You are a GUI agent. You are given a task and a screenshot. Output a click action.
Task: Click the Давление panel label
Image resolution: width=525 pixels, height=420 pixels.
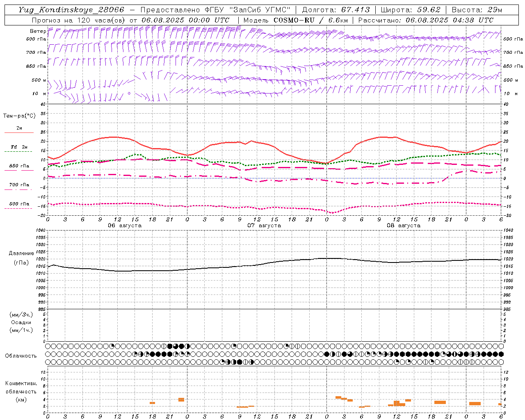click(21, 253)
